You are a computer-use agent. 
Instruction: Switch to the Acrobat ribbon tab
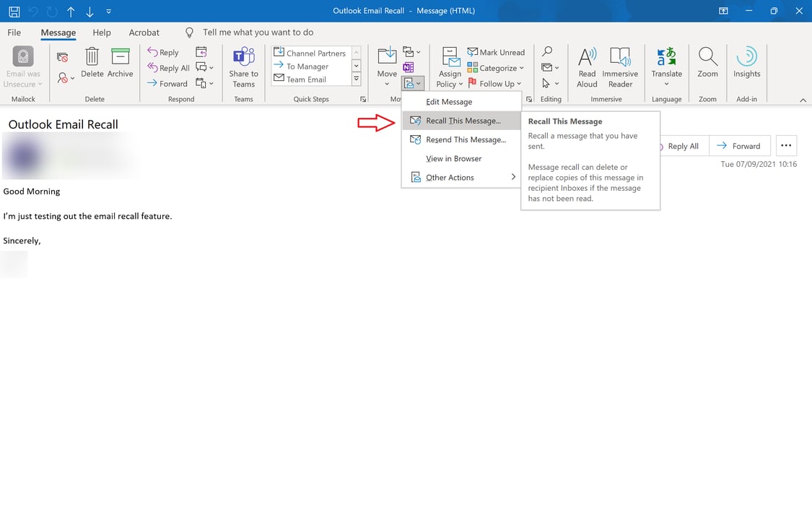click(x=144, y=32)
